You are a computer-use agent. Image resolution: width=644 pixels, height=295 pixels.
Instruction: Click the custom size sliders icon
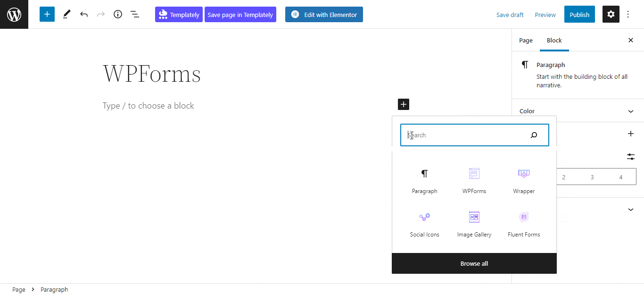(631, 156)
